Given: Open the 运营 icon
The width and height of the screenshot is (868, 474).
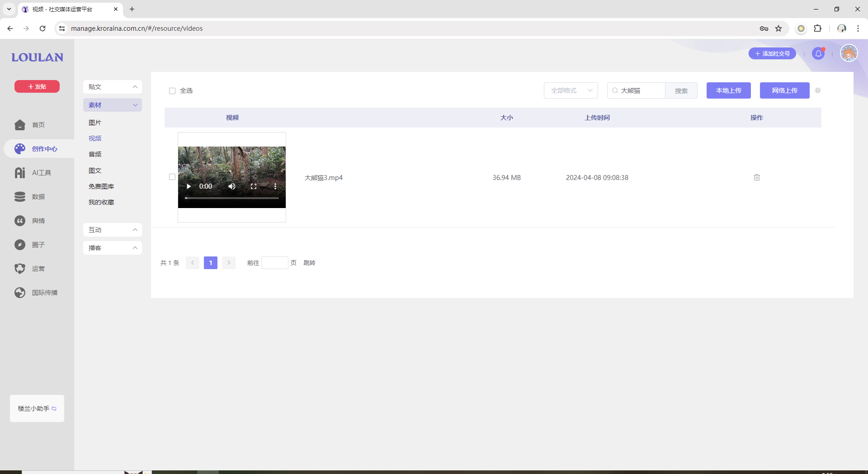Looking at the screenshot, I should click(x=20, y=269).
